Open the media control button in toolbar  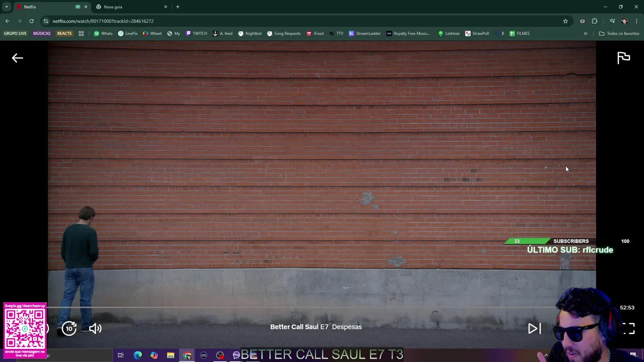(x=612, y=21)
